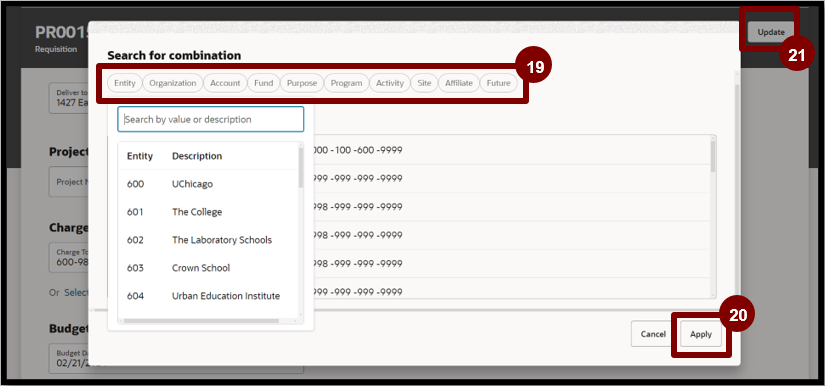Click the dialog's outer vertical scrollbar
The width and height of the screenshot is (825, 386).
point(737,190)
